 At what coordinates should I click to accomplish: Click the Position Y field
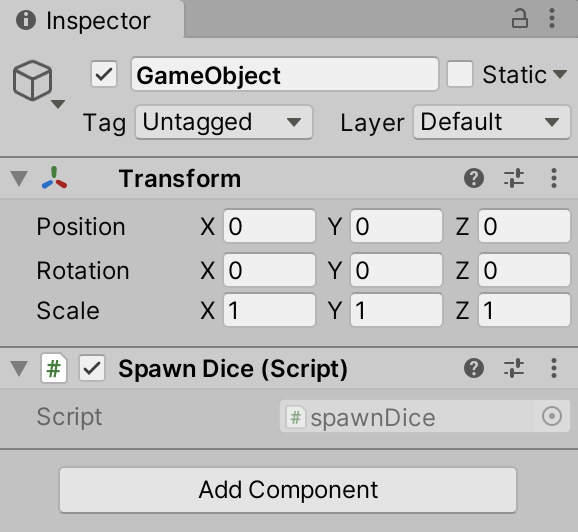[x=396, y=226]
